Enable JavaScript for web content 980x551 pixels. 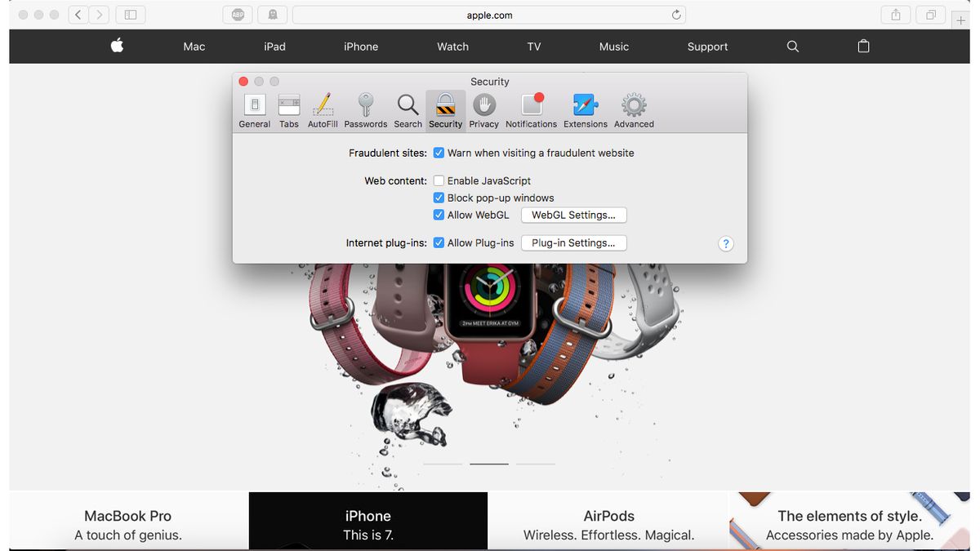439,180
